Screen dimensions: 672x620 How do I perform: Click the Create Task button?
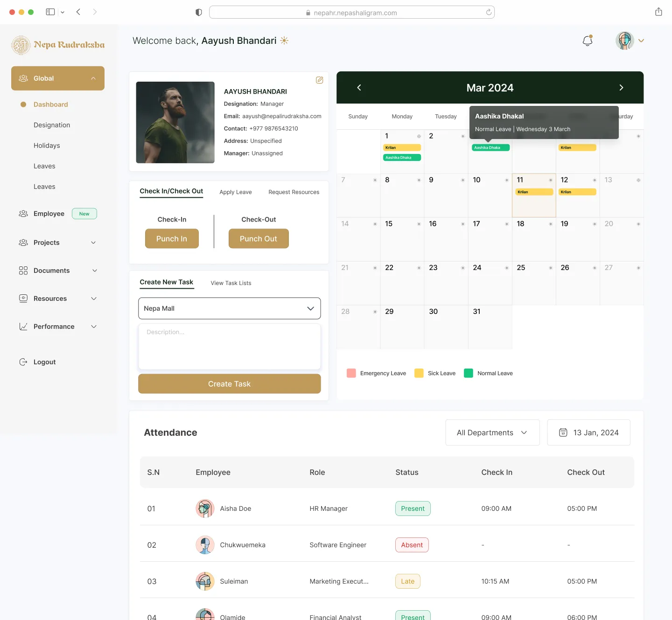229,383
